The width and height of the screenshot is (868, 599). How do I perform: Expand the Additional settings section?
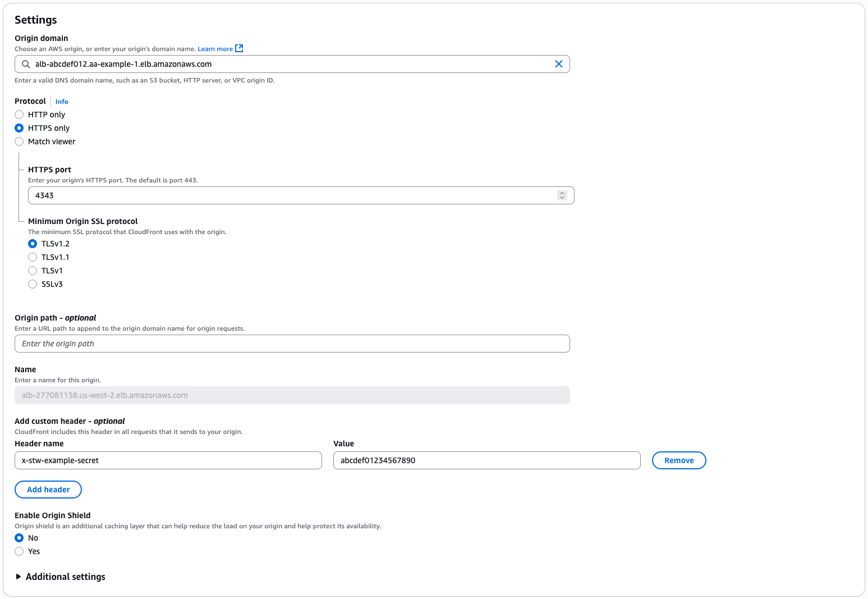pos(65,577)
